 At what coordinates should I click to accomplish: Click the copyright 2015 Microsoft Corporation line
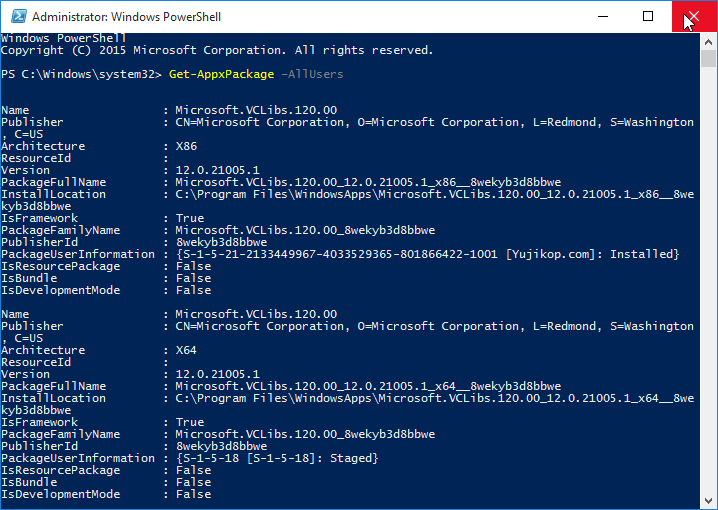point(217,50)
